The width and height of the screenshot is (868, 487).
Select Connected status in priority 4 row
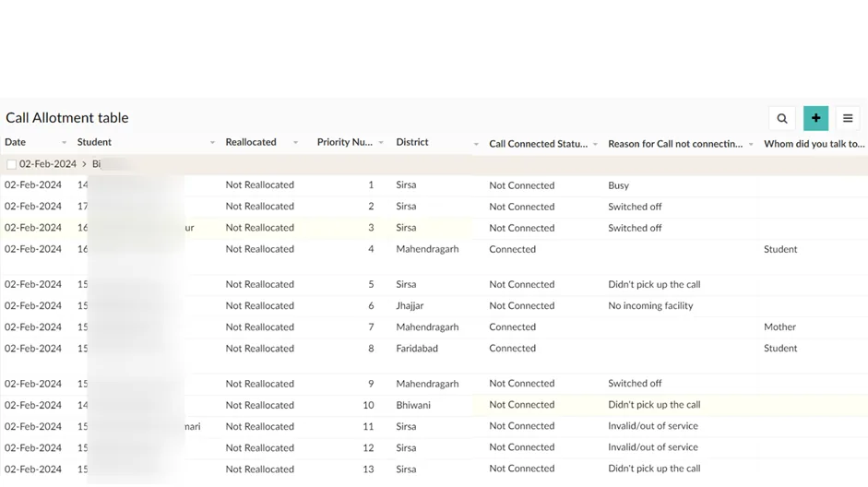coord(512,249)
